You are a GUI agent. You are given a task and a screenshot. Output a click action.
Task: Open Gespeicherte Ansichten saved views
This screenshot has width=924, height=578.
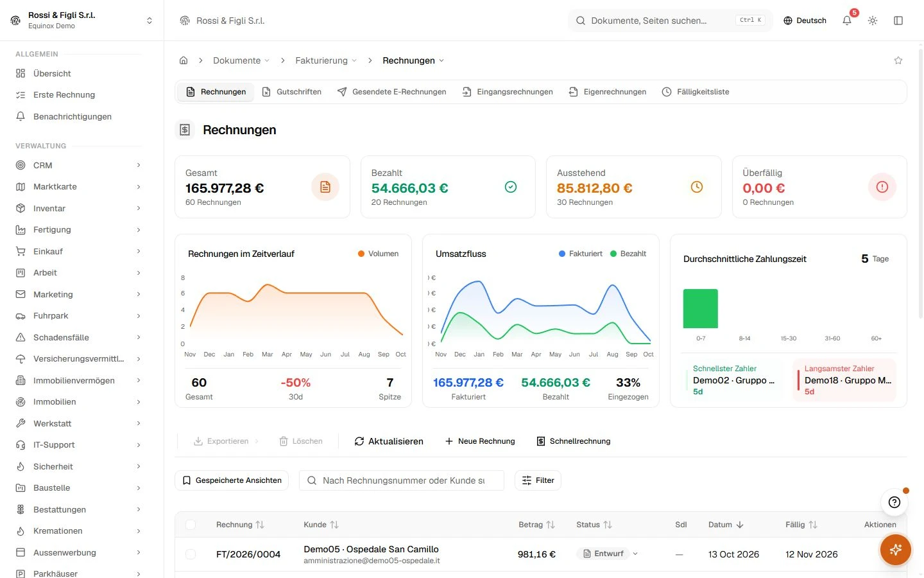coord(232,480)
